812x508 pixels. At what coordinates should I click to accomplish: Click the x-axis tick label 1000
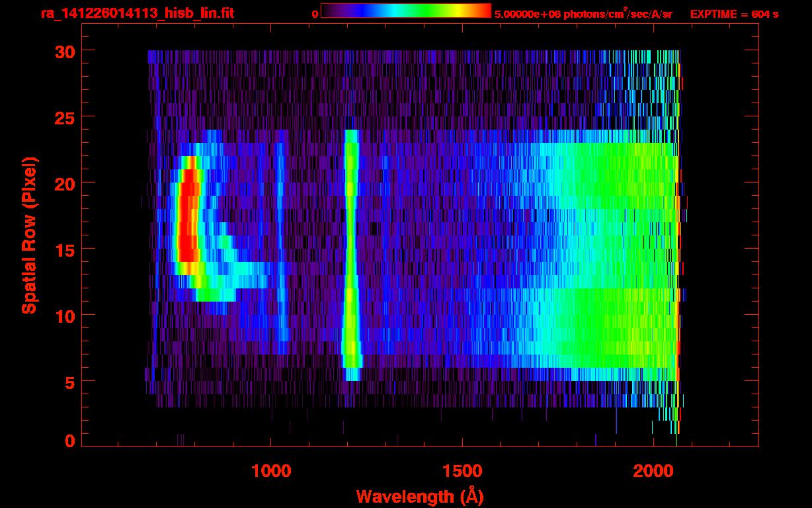click(271, 471)
